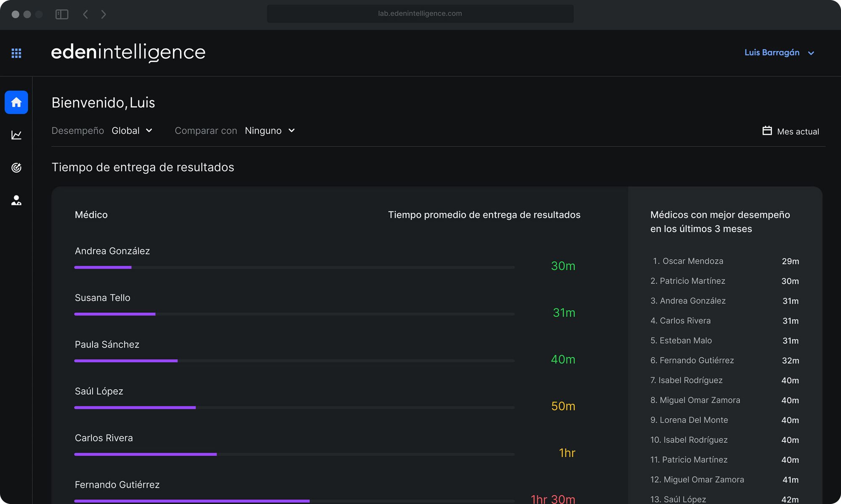Click the calendar icon beside Mes actual

[x=767, y=131]
